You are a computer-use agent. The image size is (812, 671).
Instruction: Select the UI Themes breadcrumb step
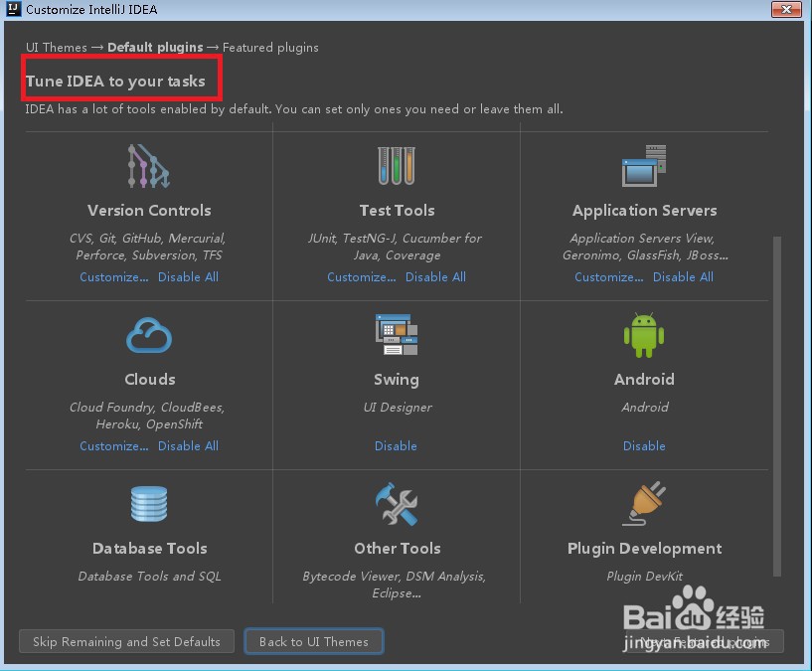[x=57, y=47]
